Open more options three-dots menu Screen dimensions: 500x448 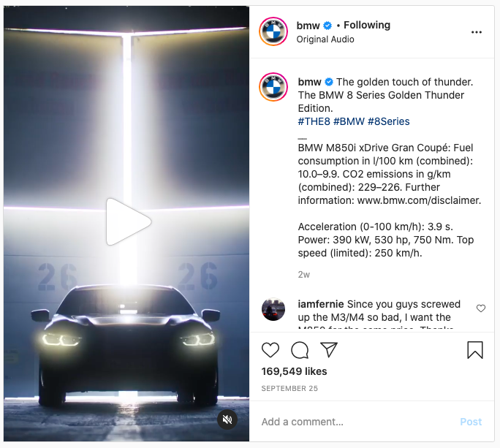pyautogui.click(x=477, y=32)
